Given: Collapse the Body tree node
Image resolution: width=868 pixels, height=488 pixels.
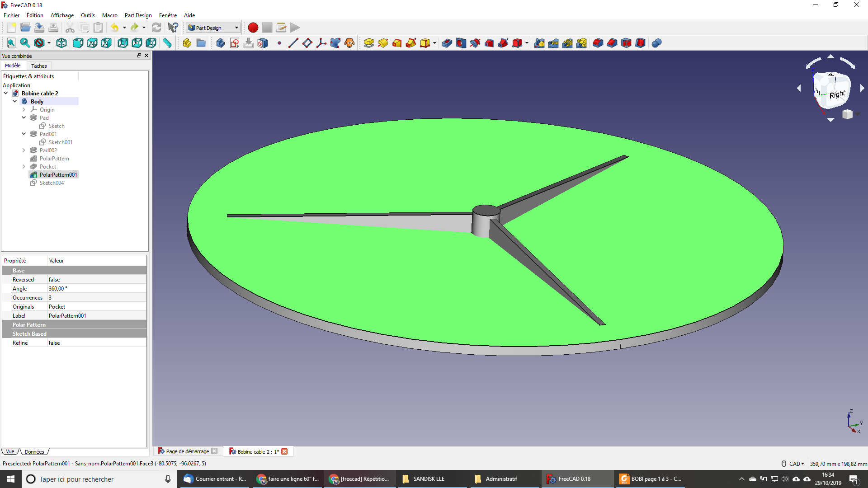Looking at the screenshot, I should coord(15,101).
